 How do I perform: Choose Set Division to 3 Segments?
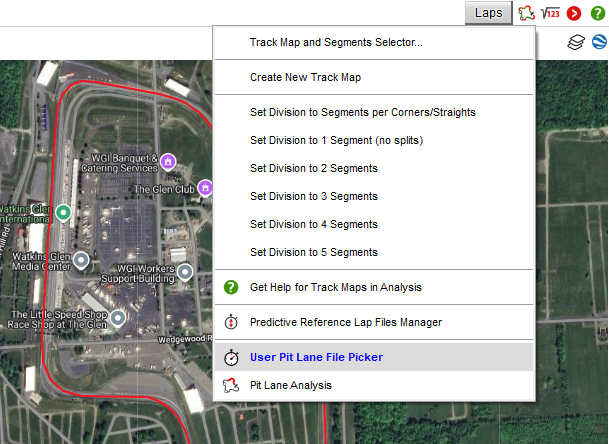[313, 196]
